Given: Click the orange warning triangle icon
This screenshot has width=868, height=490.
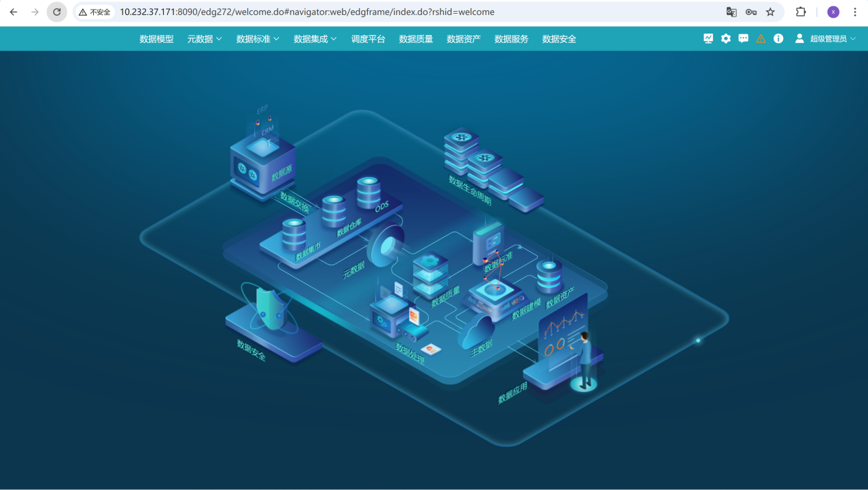Looking at the screenshot, I should 760,39.
